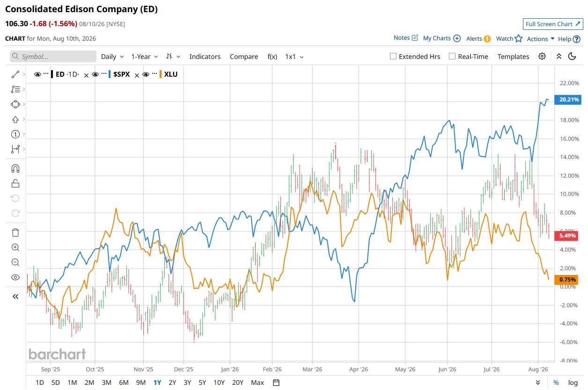
Task: Click the Symbol search input field
Action: coord(53,57)
